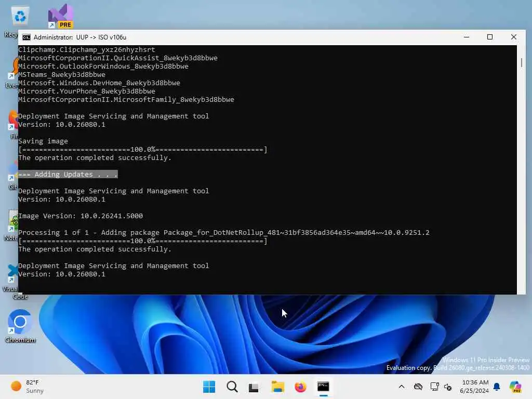Select the Chromium desktop shortcut
The height and width of the screenshot is (399, 532).
coord(20,326)
